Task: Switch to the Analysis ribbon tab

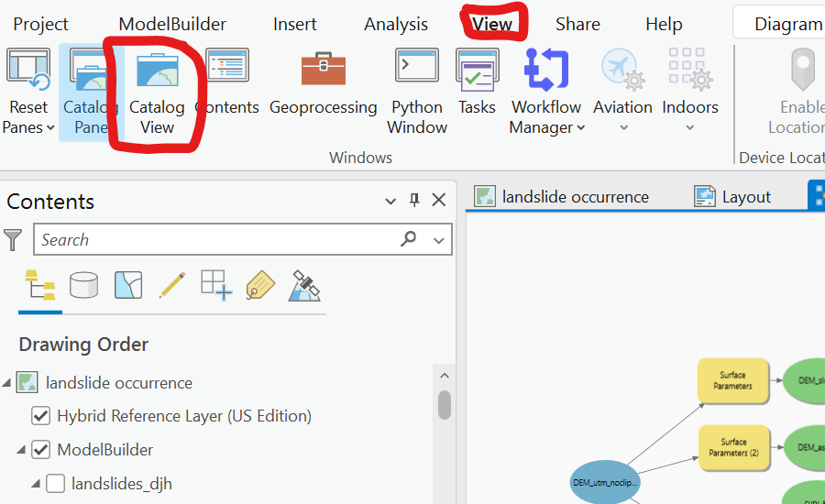Action: point(396,24)
